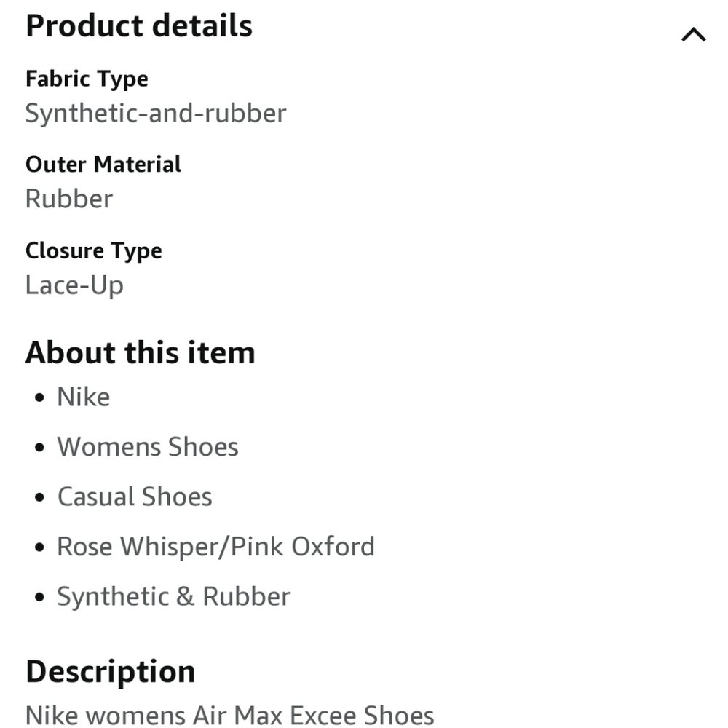This screenshot has height=728, width=728.
Task: Click the Lace-Up closure value
Action: pyautogui.click(x=74, y=285)
